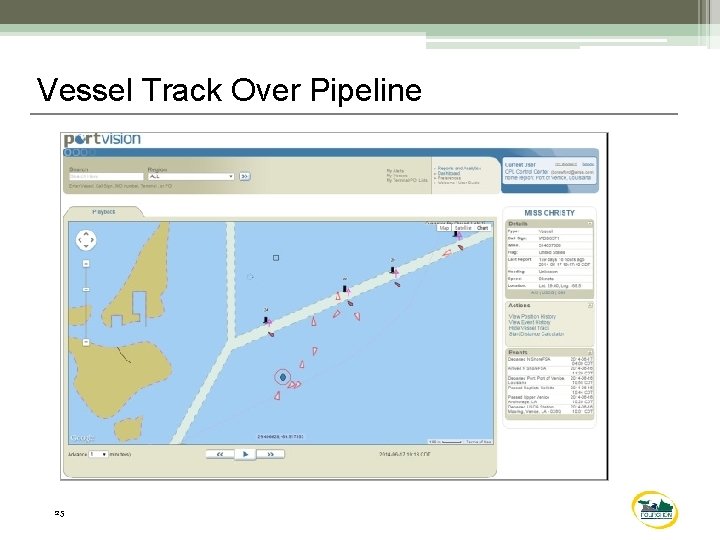Click View Position History link
The width and height of the screenshot is (720, 540).
[x=532, y=316]
